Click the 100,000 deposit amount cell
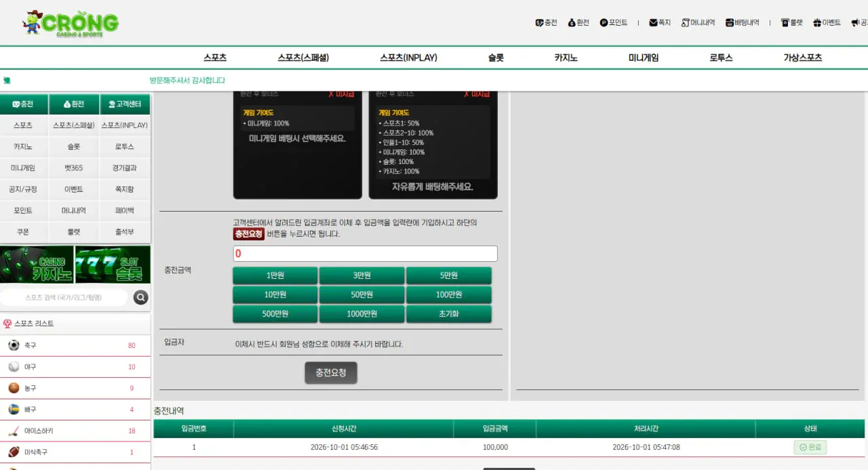868x470 pixels. [x=495, y=448]
